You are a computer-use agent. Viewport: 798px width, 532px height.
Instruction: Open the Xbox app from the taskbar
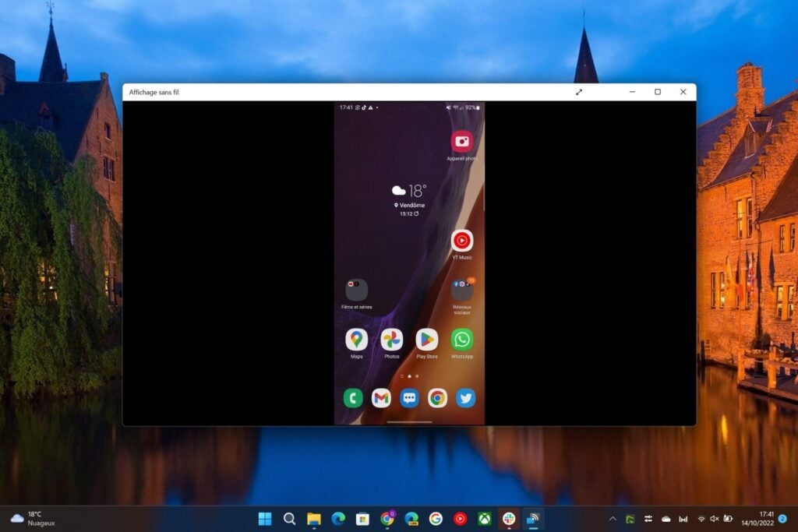coord(485,519)
